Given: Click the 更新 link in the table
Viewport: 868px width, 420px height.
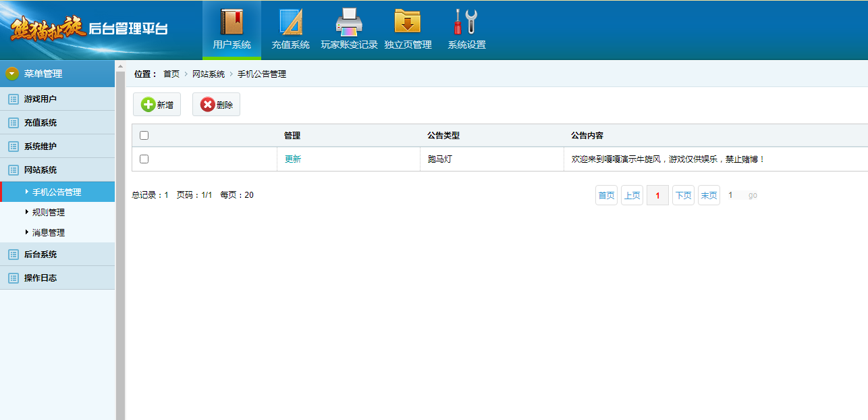Looking at the screenshot, I should tap(293, 159).
